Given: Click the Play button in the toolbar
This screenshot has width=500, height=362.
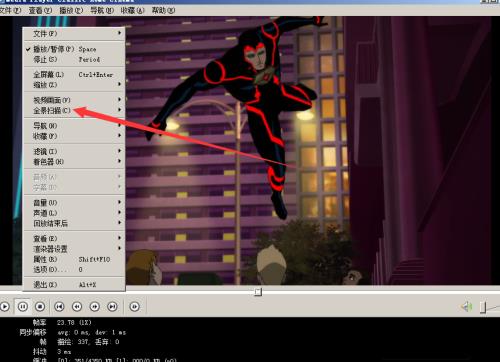Looking at the screenshot, I should (x=5, y=306).
